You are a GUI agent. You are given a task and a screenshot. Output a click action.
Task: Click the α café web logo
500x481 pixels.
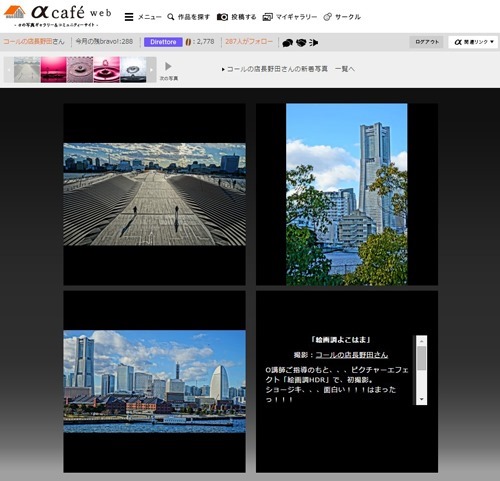58,16
